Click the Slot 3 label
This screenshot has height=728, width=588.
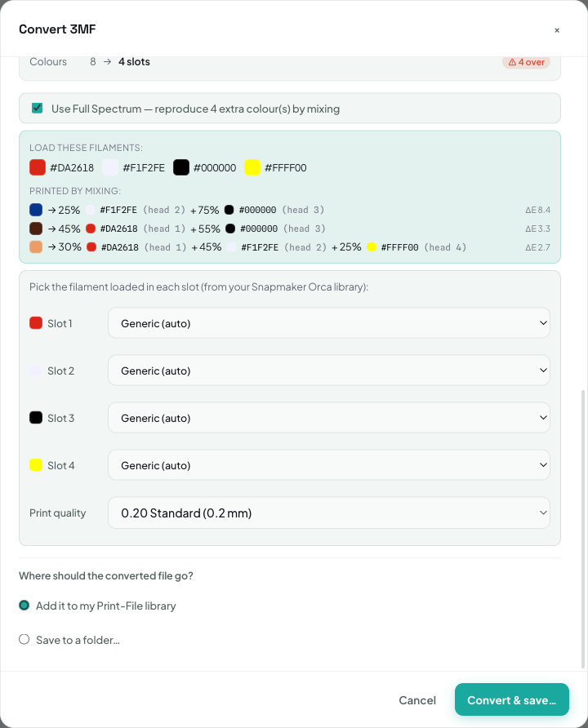[x=60, y=418]
